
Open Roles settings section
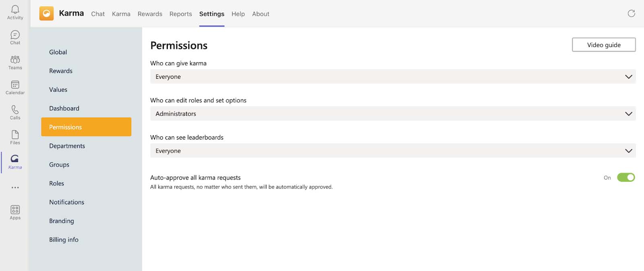click(86, 183)
